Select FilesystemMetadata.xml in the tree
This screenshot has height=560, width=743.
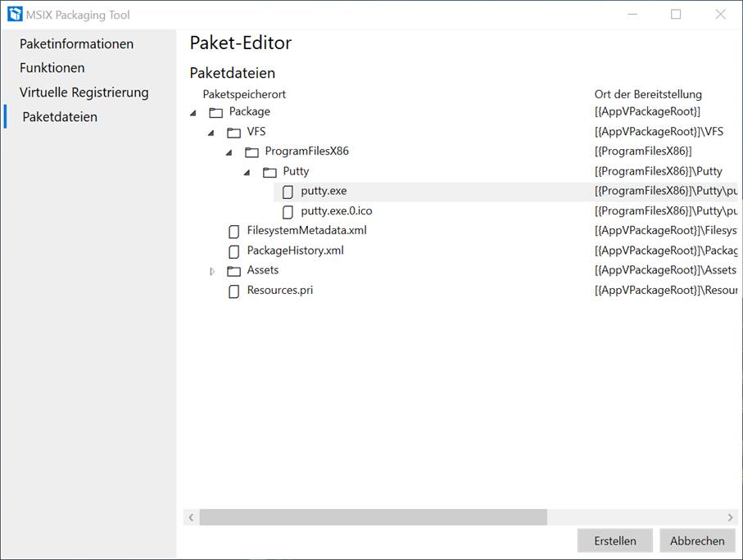(307, 231)
